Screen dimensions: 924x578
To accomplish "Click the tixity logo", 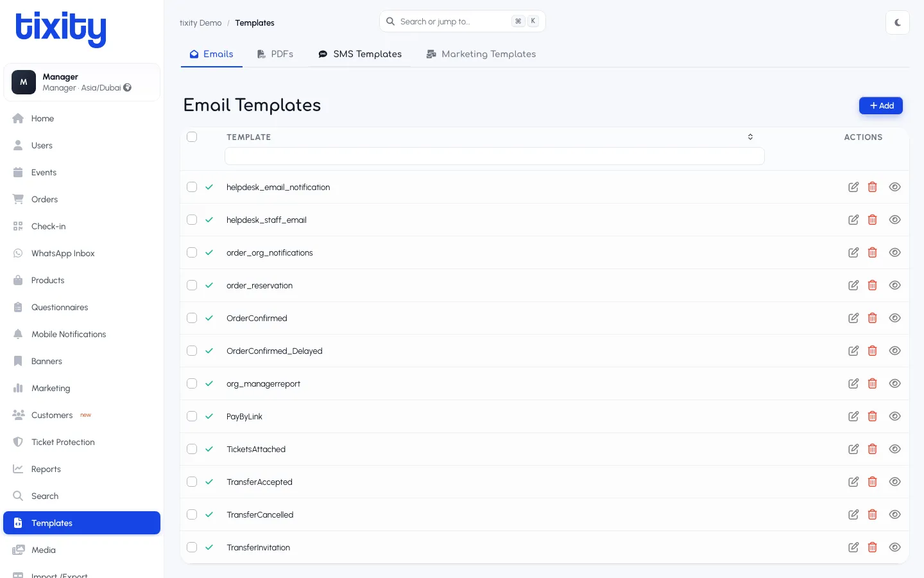I will 61,29.
